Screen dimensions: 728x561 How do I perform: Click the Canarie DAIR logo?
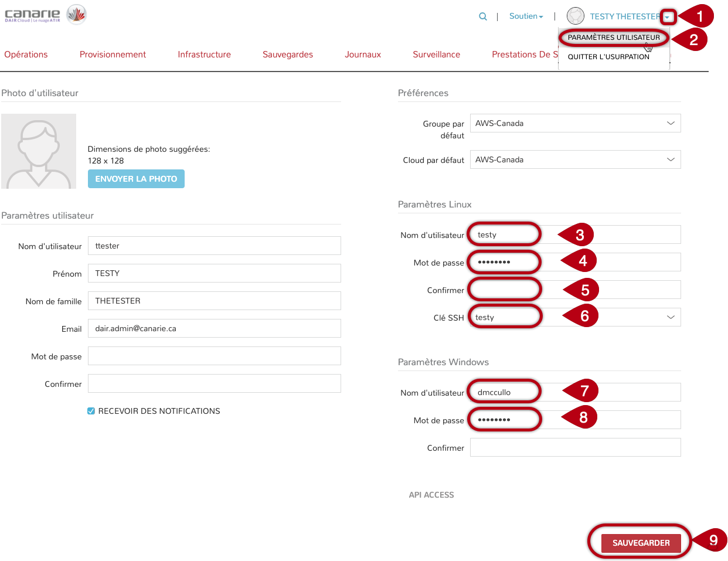45,15
